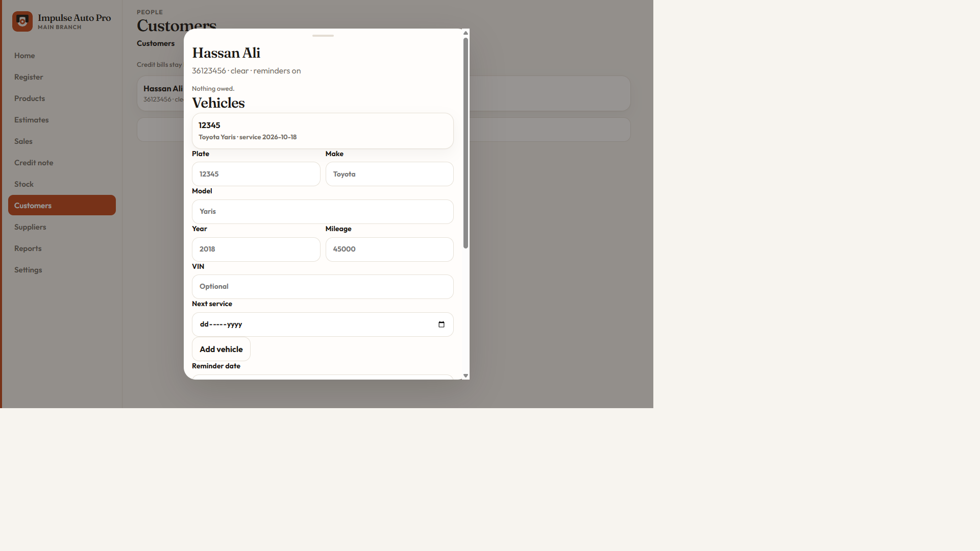Screen dimensions: 980x551
Task: Open Products section
Action: point(62,98)
